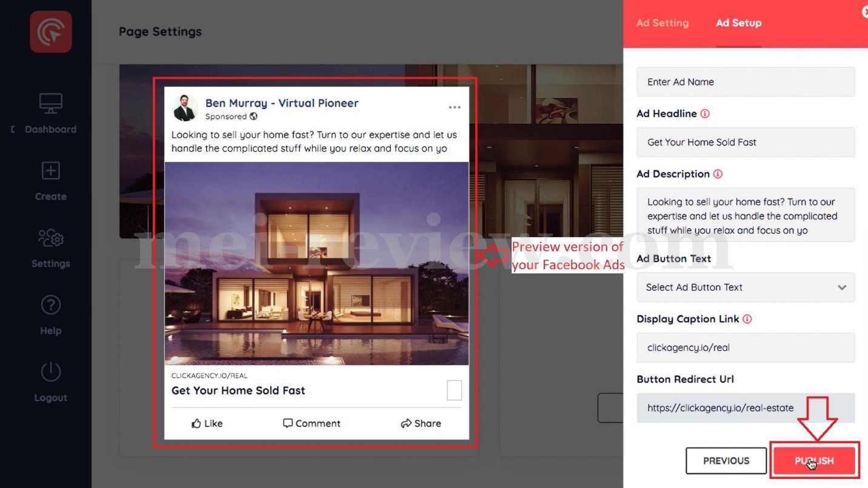The width and height of the screenshot is (868, 488).
Task: Click the Button Redirect Url field
Action: point(746,408)
